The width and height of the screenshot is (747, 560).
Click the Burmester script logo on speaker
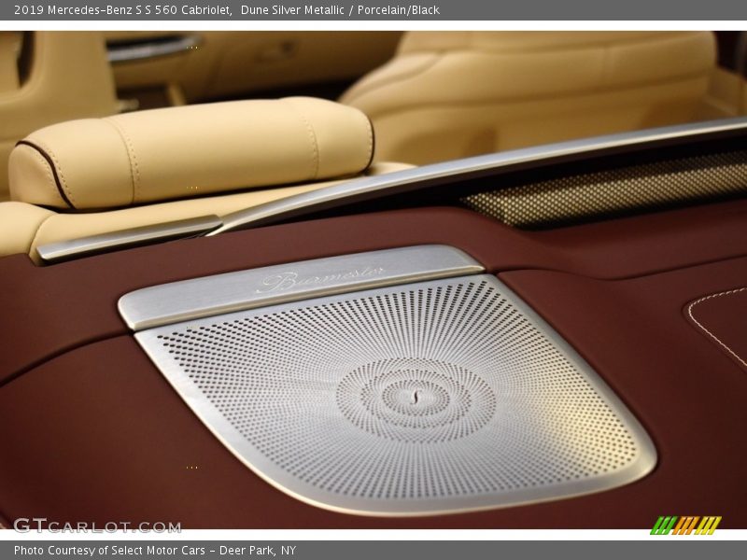(320, 278)
